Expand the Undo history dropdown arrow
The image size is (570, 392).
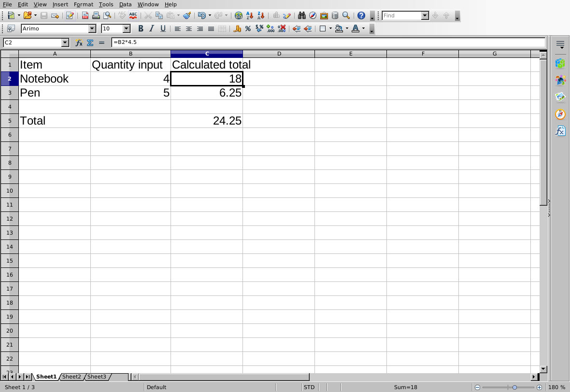[210, 15]
